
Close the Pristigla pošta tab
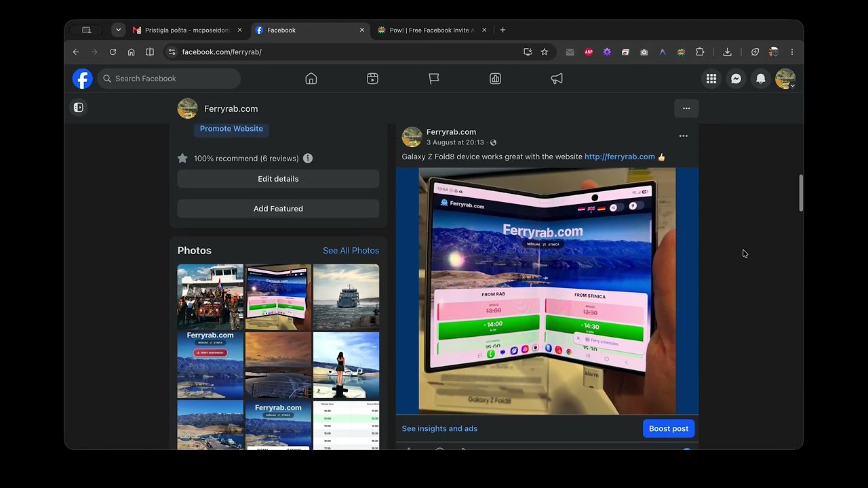(x=239, y=30)
